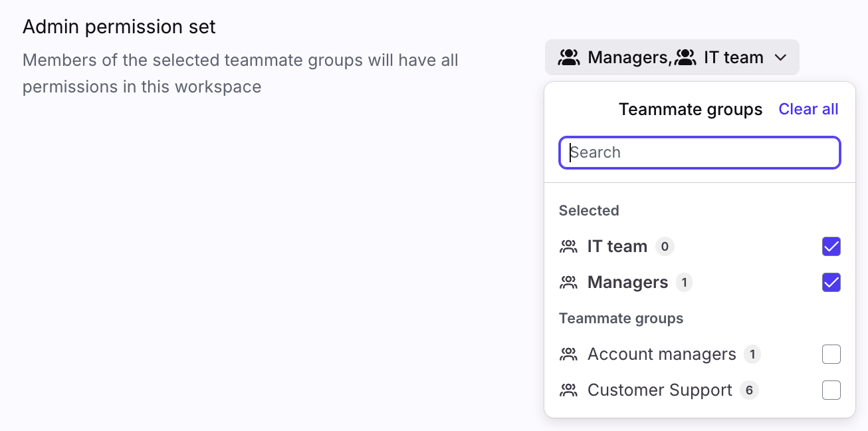Click the Clear all link

click(808, 109)
